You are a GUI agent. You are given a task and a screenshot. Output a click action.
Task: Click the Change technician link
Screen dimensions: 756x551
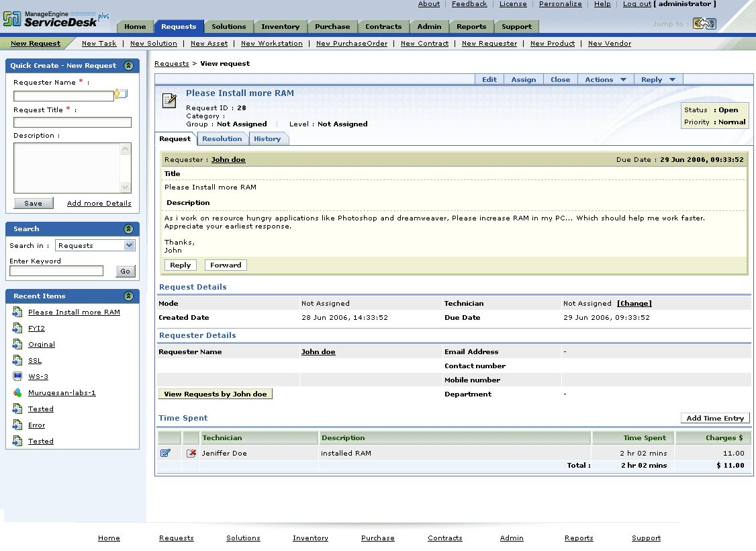click(x=634, y=304)
